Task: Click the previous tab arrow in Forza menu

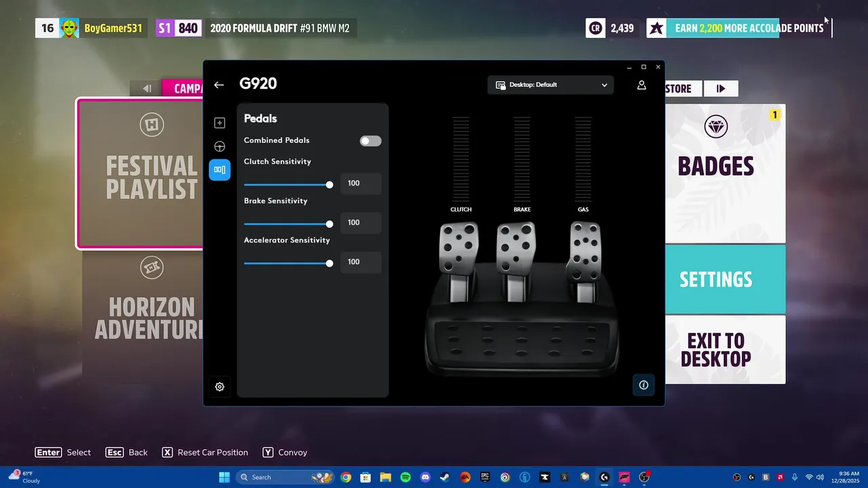Action: (x=146, y=88)
